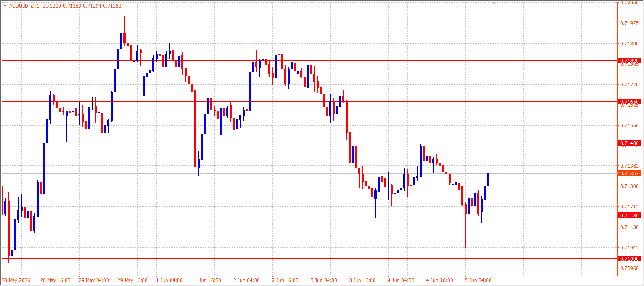Click the 0.71130 price axis value

pos(630,227)
